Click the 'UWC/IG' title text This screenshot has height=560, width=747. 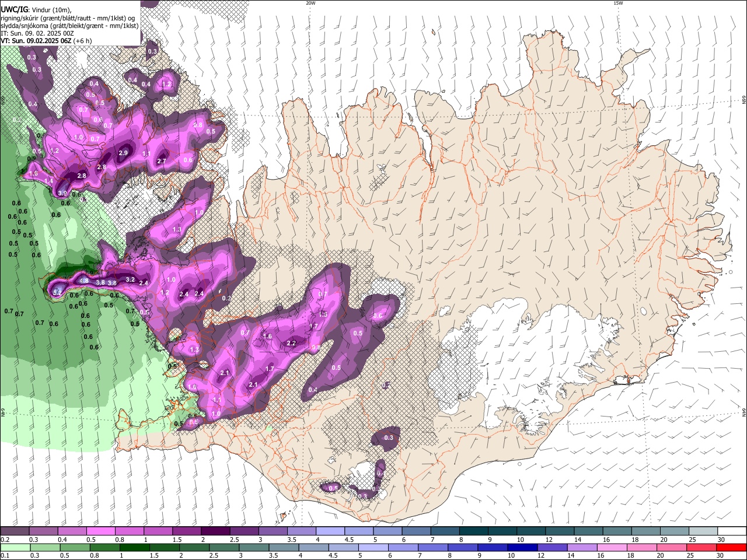click(13, 10)
